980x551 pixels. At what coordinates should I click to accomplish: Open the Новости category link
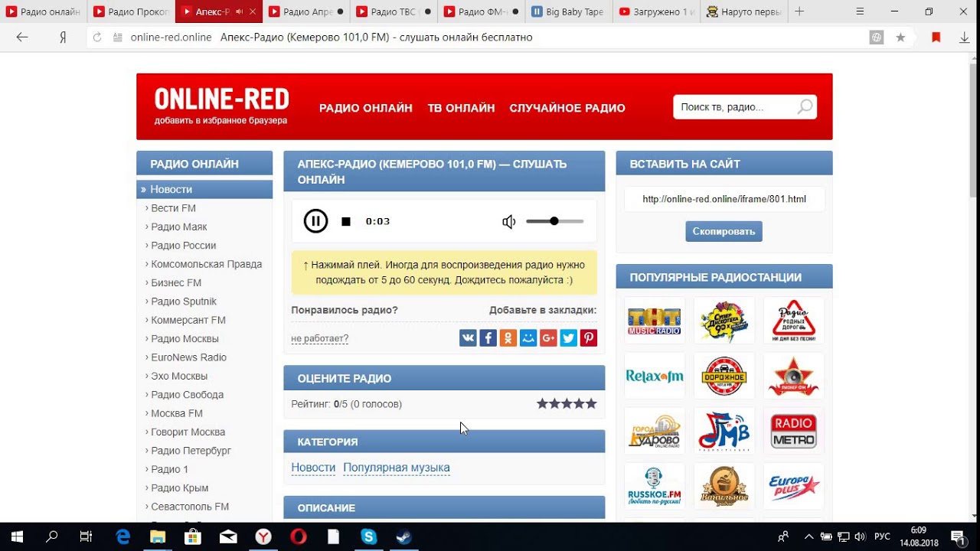[313, 468]
